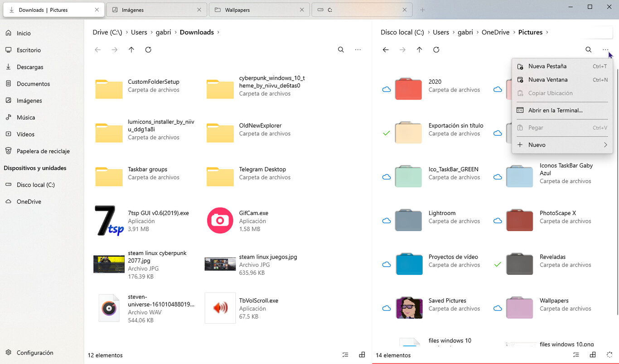This screenshot has width=619, height=364.
Task: Click the back arrow in the left pane
Action: point(98,50)
